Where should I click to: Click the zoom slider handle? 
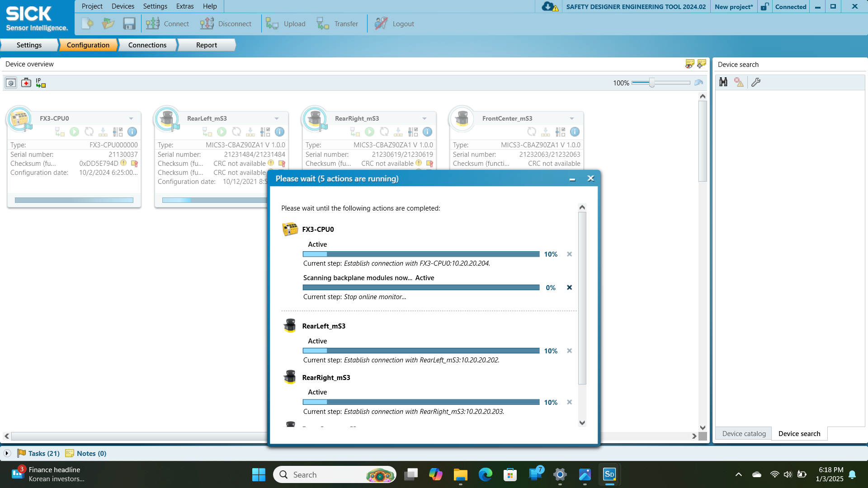pos(651,83)
